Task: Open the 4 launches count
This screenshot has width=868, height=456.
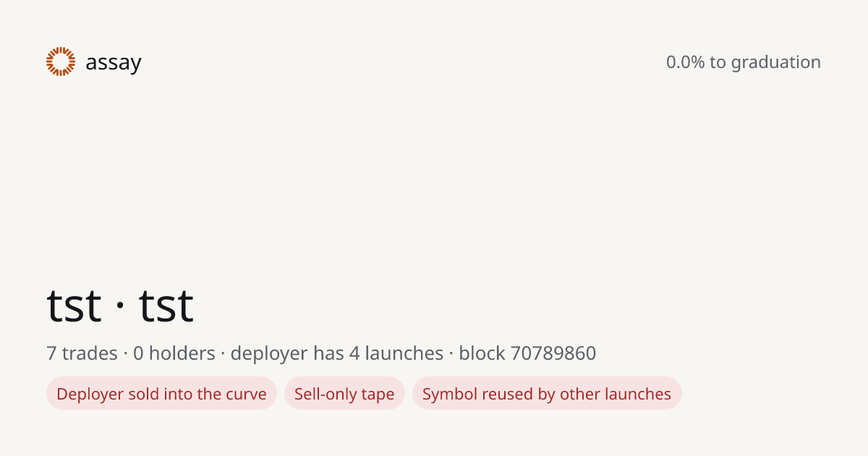Action: click(396, 353)
